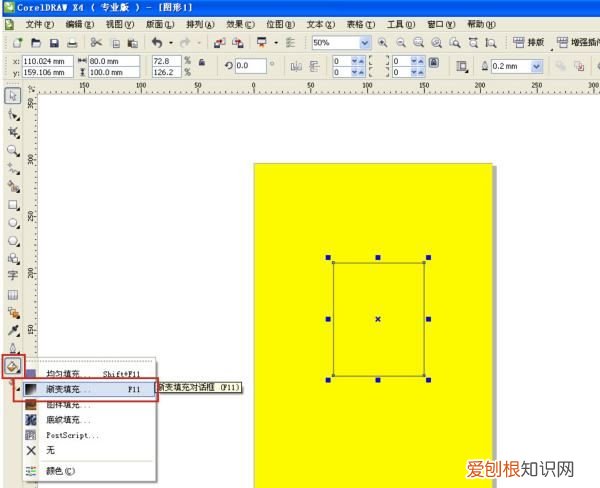600x488 pixels.
Task: Click the 排版 toolbar button
Action: [531, 43]
